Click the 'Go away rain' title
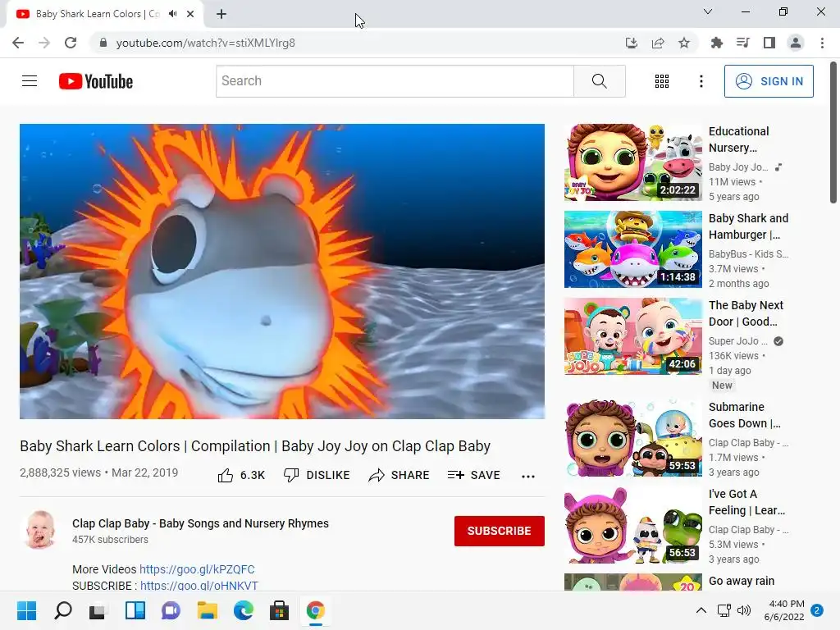The height and width of the screenshot is (630, 840). click(742, 581)
